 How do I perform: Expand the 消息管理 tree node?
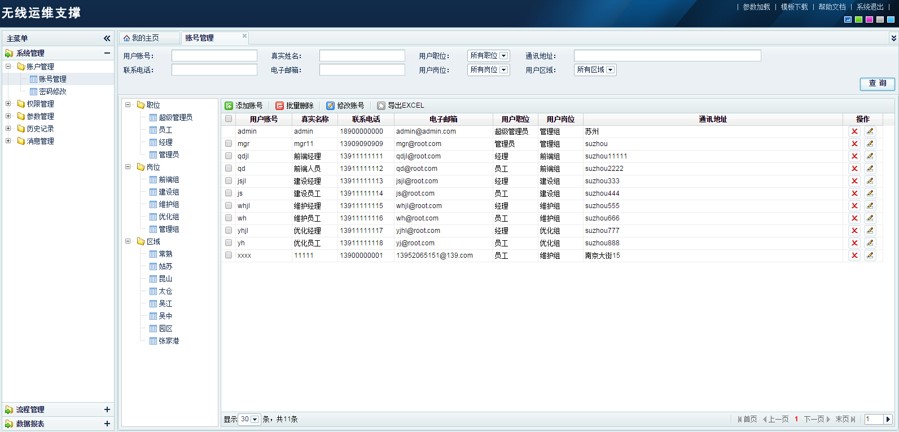click(9, 141)
